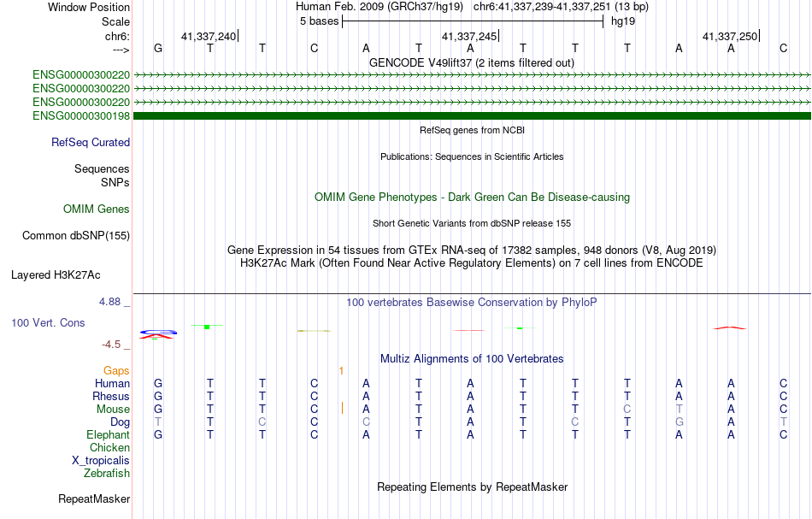Click the solid green ENSG00000300198 exon bar

pyautogui.click(x=472, y=116)
